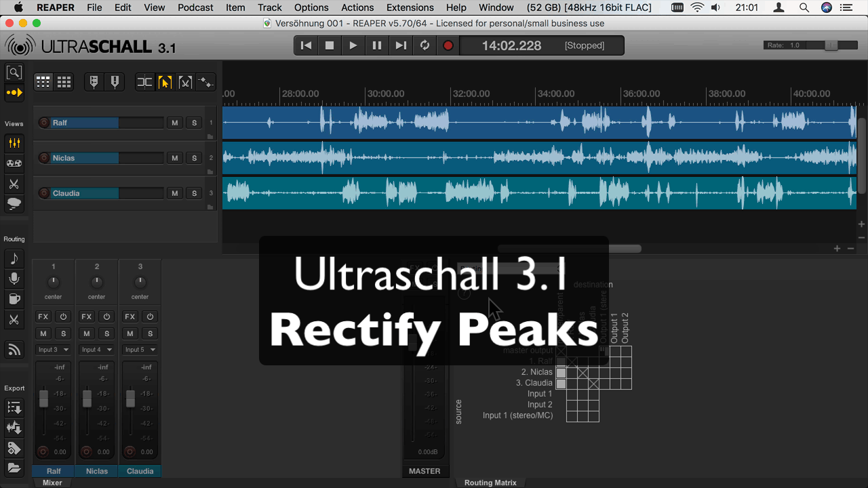
Task: Solo the Claudia track in the track list
Action: 194,193
